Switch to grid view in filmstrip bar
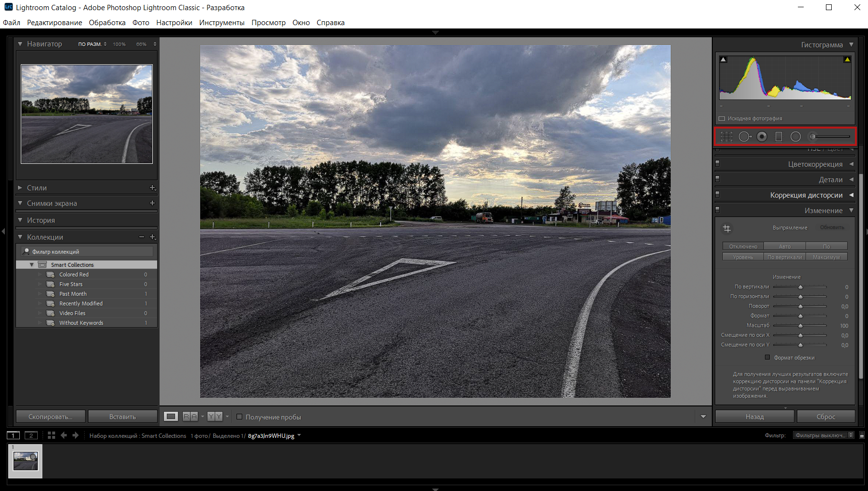This screenshot has width=868, height=491. coord(51,435)
